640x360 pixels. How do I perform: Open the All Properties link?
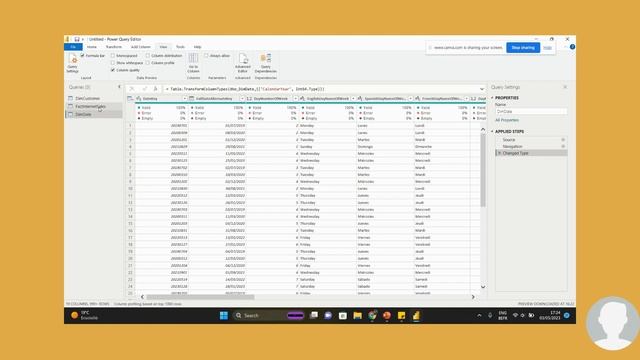(x=507, y=120)
